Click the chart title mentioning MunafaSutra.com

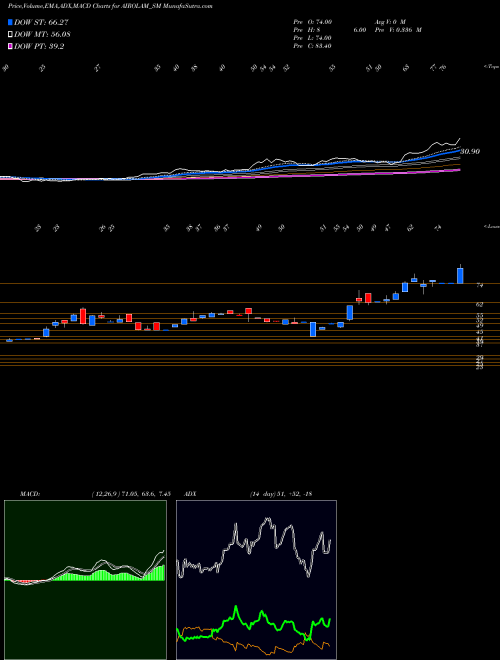pyautogui.click(x=110, y=6)
